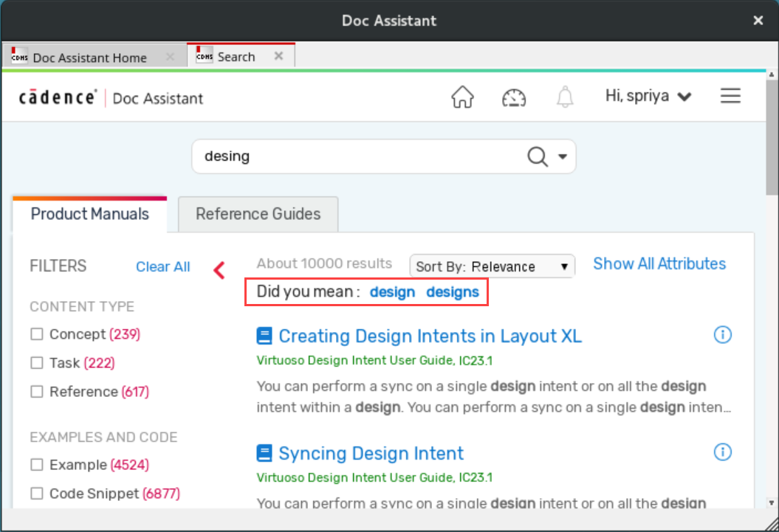779x532 pixels.
Task: Collapse filters panel with red chevron
Action: (x=219, y=270)
